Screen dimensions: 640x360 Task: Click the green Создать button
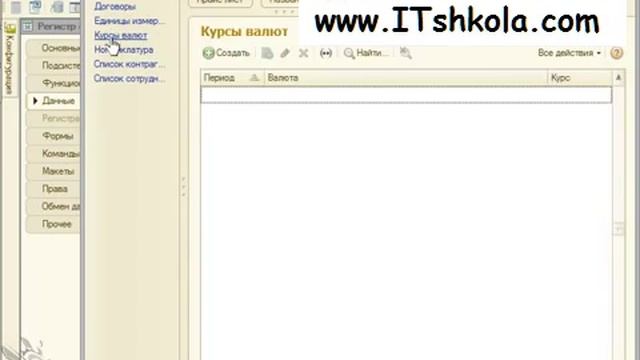226,53
